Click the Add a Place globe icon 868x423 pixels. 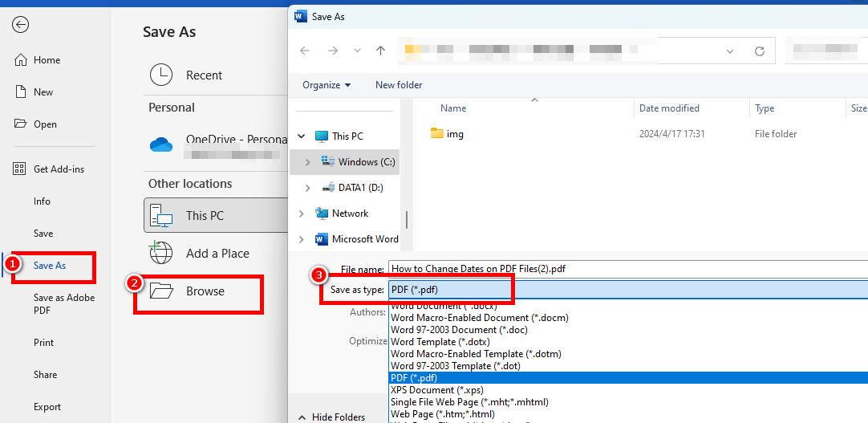coord(160,253)
